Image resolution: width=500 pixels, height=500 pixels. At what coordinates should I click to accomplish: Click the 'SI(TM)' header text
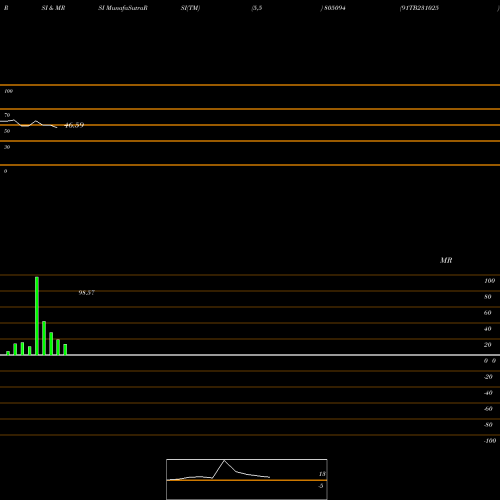coord(190,8)
